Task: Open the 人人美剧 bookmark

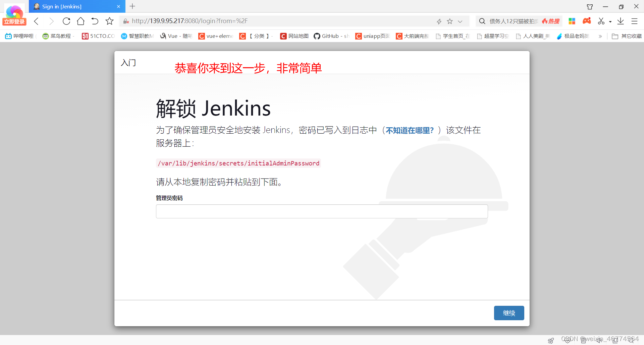Action: 533,36
